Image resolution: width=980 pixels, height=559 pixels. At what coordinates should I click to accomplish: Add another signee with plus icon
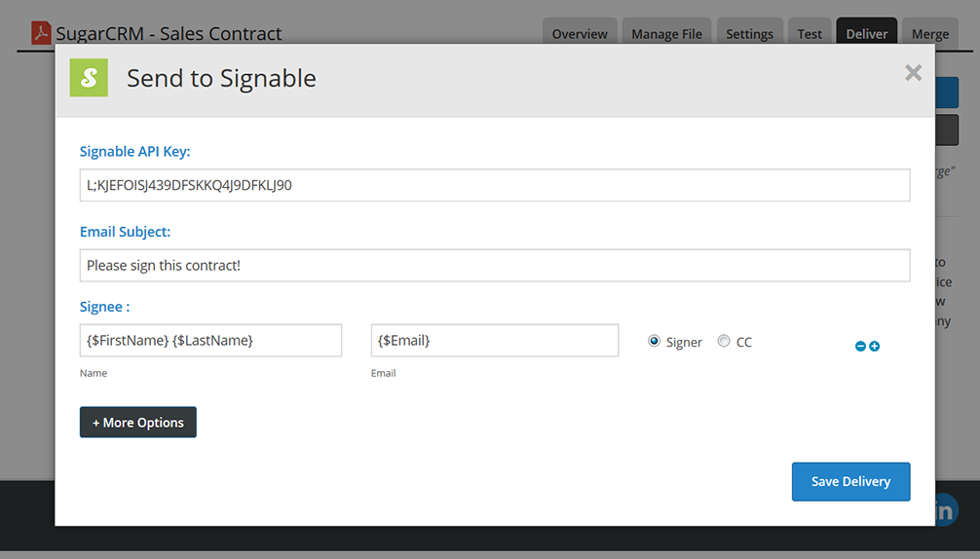(875, 346)
